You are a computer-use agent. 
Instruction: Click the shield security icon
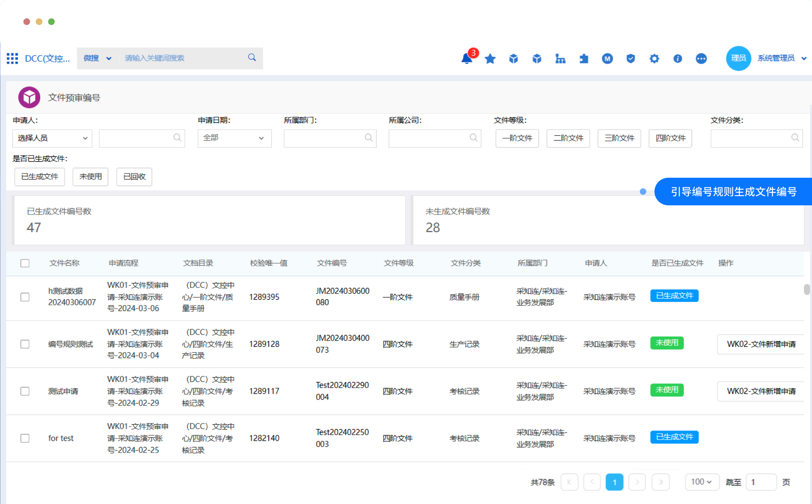(631, 58)
